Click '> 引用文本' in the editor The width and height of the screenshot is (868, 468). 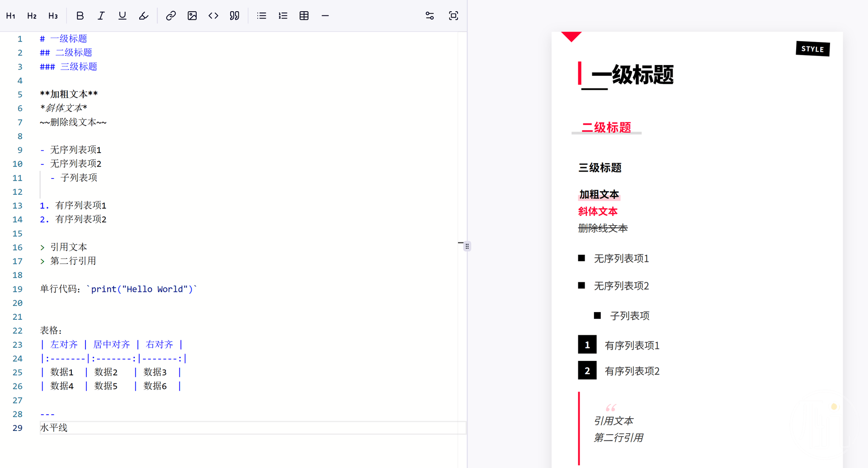(63, 247)
